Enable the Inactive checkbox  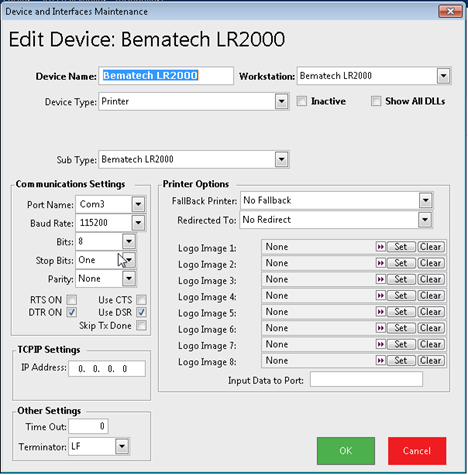click(302, 101)
